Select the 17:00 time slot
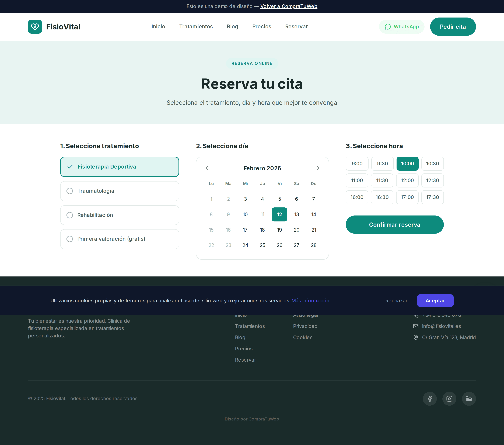This screenshot has width=504, height=445. 407,197
